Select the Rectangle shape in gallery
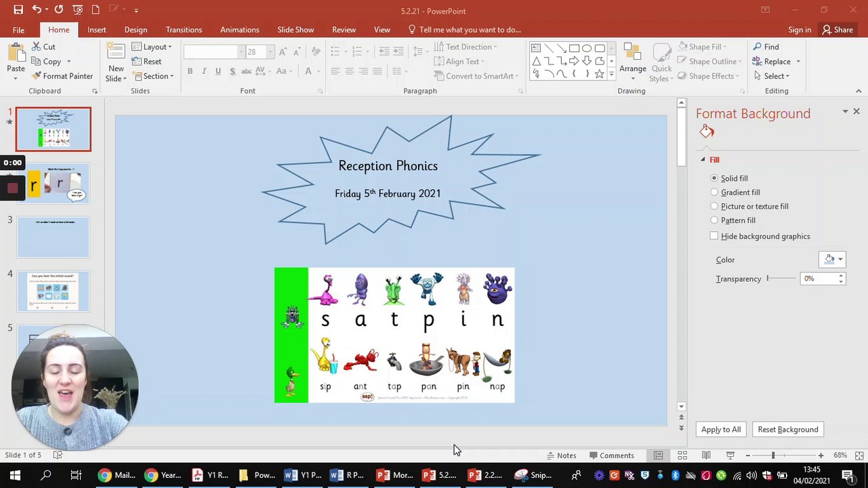 pyautogui.click(x=575, y=48)
